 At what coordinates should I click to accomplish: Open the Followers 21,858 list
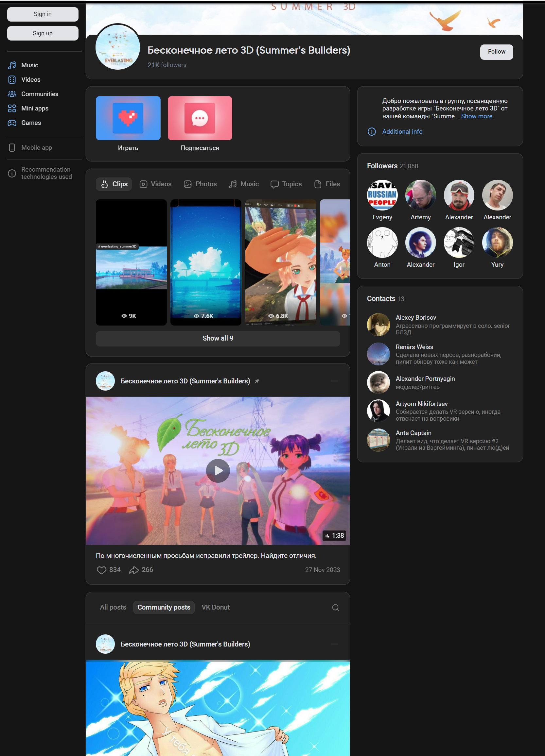pos(392,166)
